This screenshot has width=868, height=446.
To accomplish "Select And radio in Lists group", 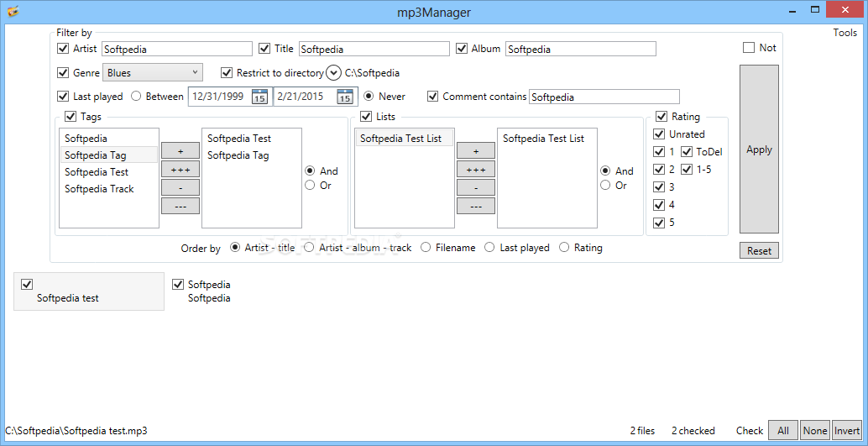I will (x=606, y=171).
